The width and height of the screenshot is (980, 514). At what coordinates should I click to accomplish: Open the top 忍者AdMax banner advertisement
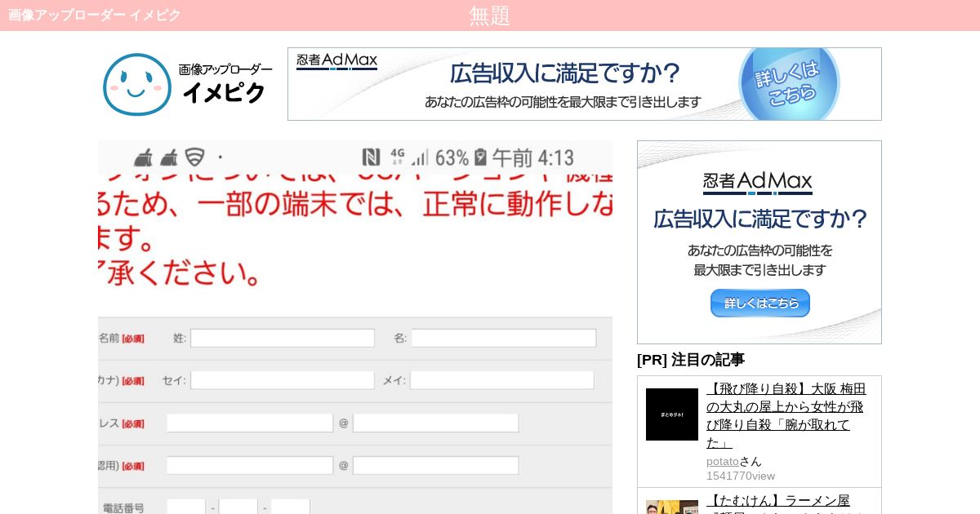585,84
